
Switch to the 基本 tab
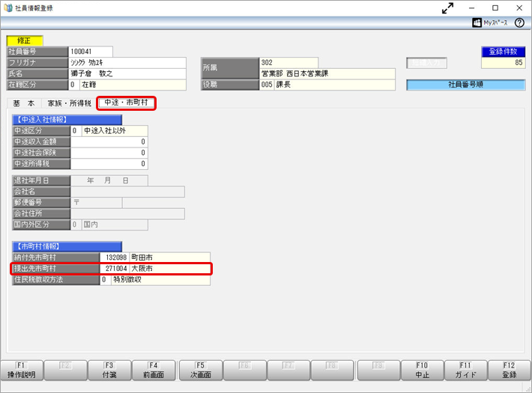(x=24, y=103)
